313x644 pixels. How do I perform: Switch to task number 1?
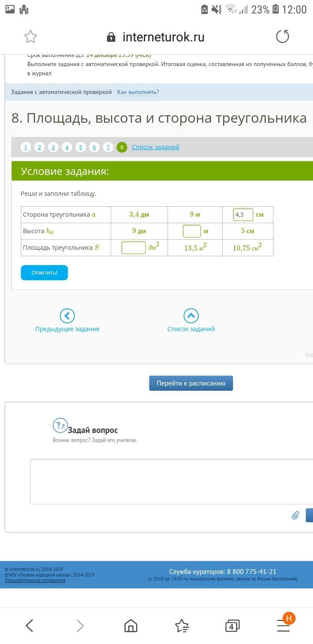26,147
